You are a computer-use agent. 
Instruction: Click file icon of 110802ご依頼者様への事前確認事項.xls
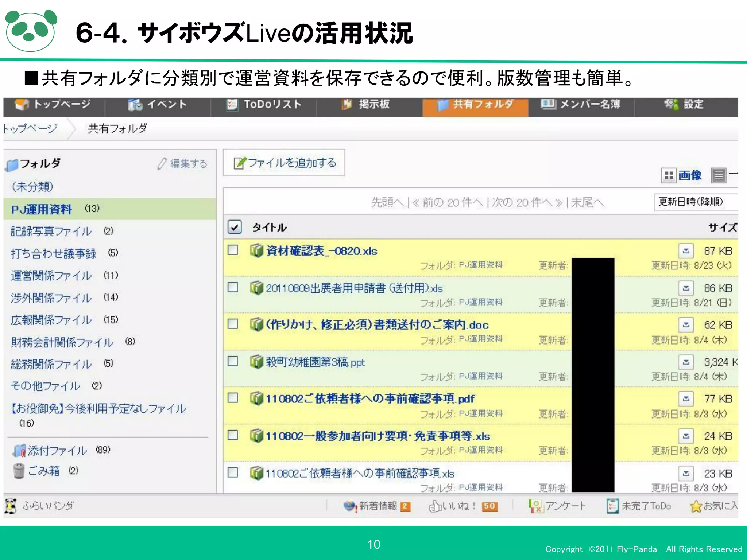click(x=257, y=473)
